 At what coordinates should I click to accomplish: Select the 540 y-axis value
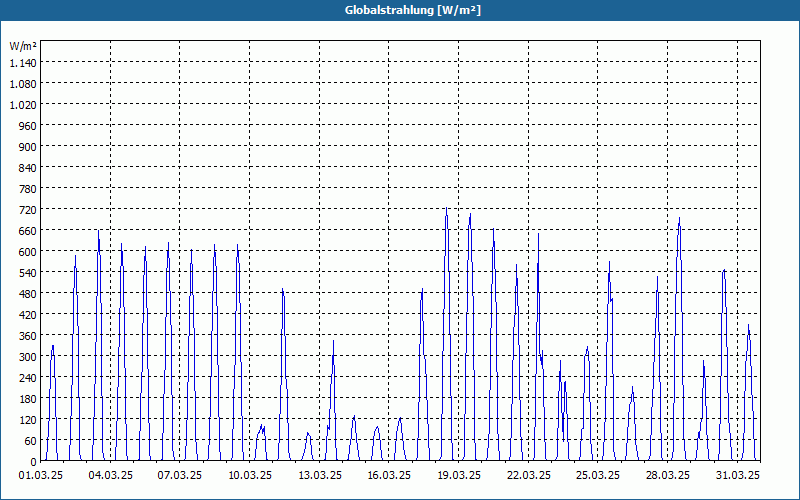28,272
